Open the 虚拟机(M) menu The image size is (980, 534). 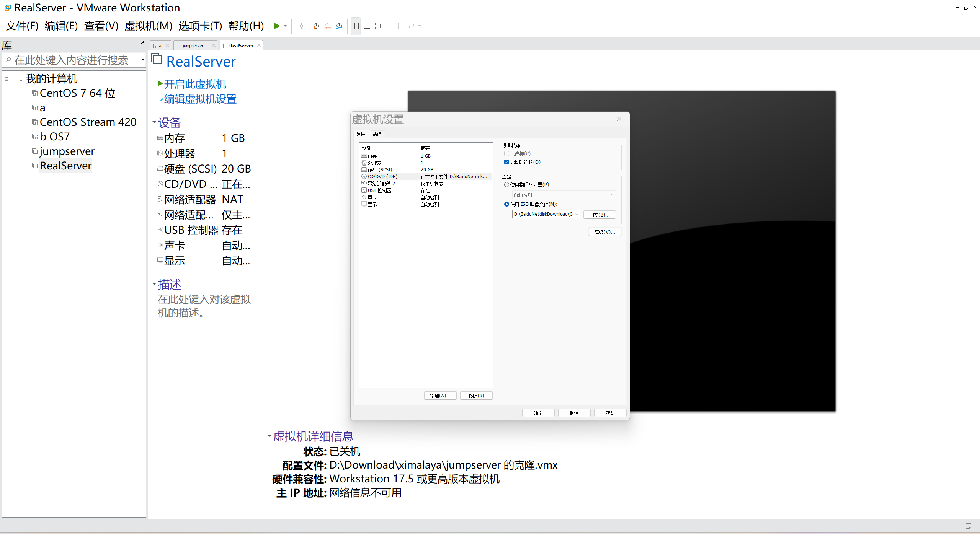pos(148,26)
